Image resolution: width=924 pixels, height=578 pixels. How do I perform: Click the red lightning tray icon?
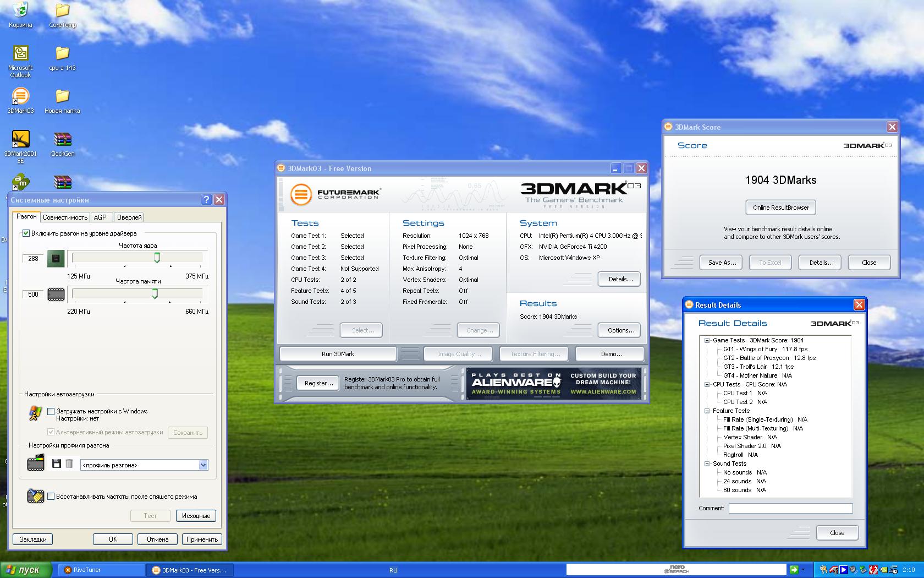pyautogui.click(x=873, y=570)
